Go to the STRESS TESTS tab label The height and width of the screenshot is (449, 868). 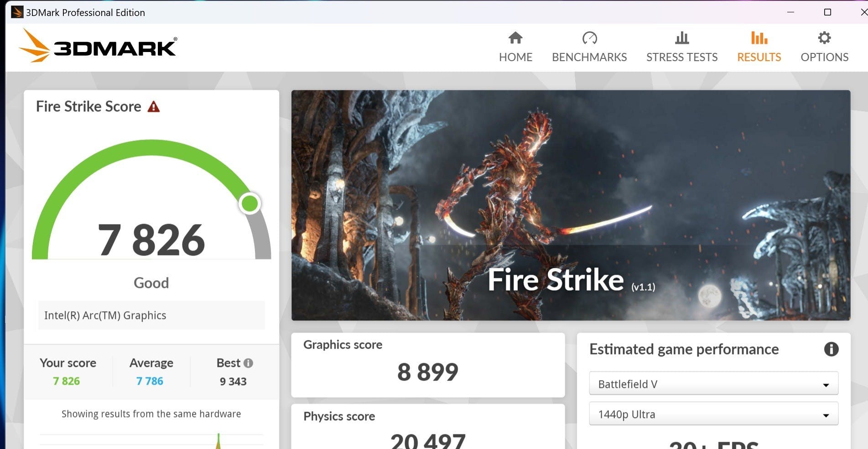coord(682,57)
